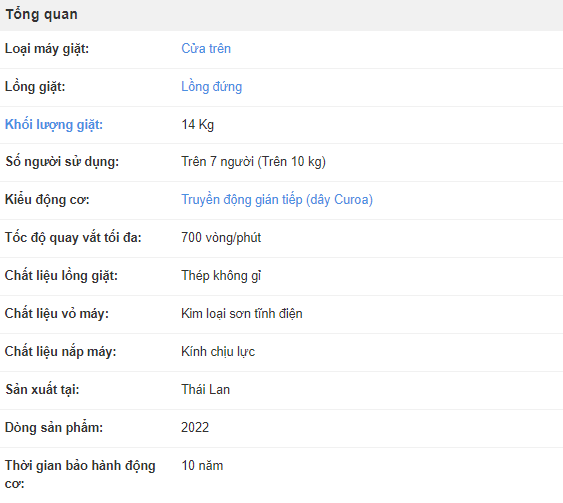This screenshot has height=503, width=563.
Task: Click the 'Kính chịu lực' value
Action: click(218, 351)
